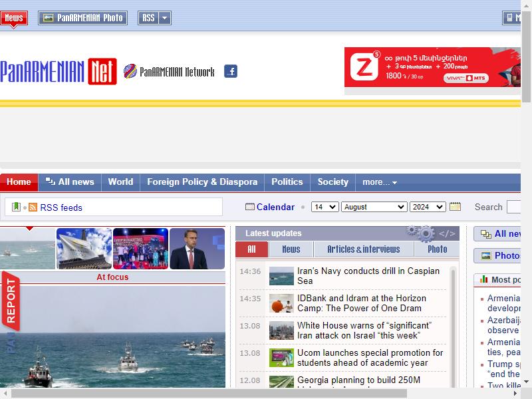532x399 pixels.
Task: Select the sea boats thumbnail at focus
Action: (x=27, y=249)
